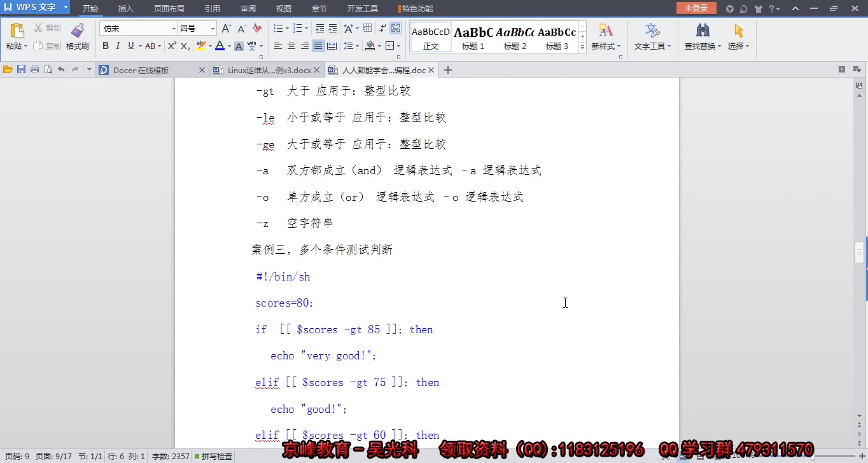Increase font size with A+ icon
The height and width of the screenshot is (463, 868).
[227, 29]
